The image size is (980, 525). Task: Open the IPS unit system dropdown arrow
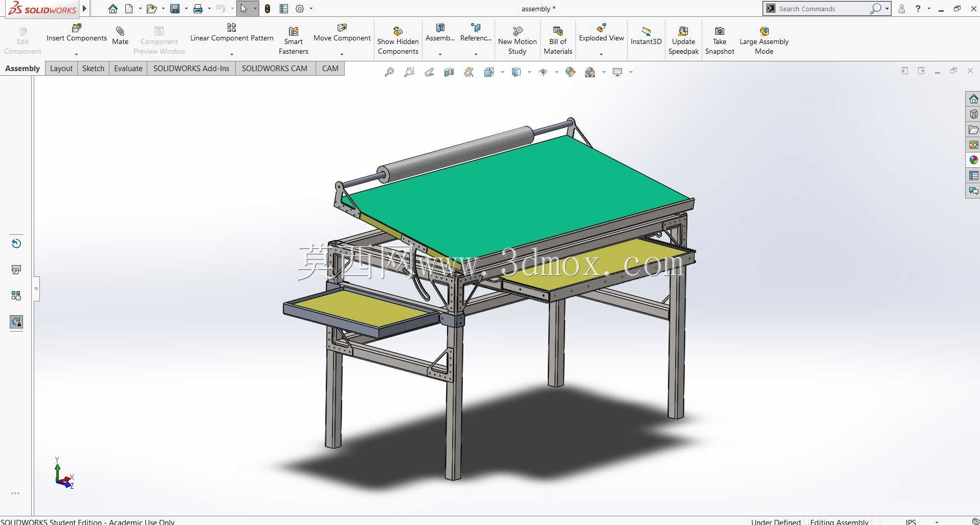tap(937, 522)
